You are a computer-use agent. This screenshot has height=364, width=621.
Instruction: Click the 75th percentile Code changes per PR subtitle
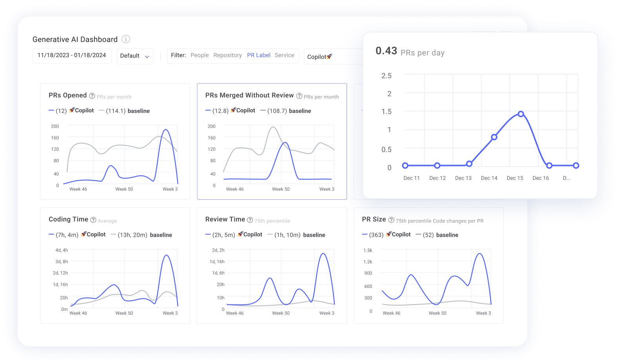tap(439, 221)
